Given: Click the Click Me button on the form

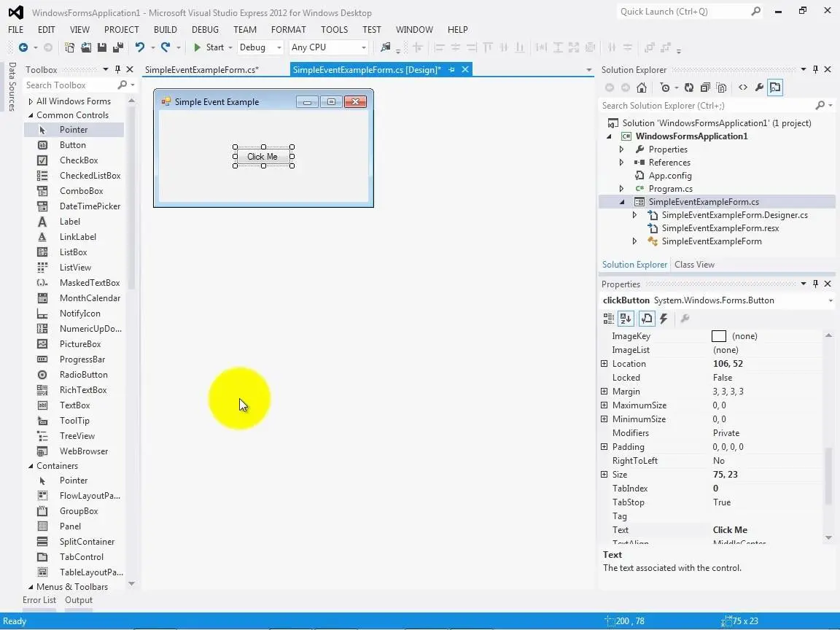Looking at the screenshot, I should tap(262, 157).
